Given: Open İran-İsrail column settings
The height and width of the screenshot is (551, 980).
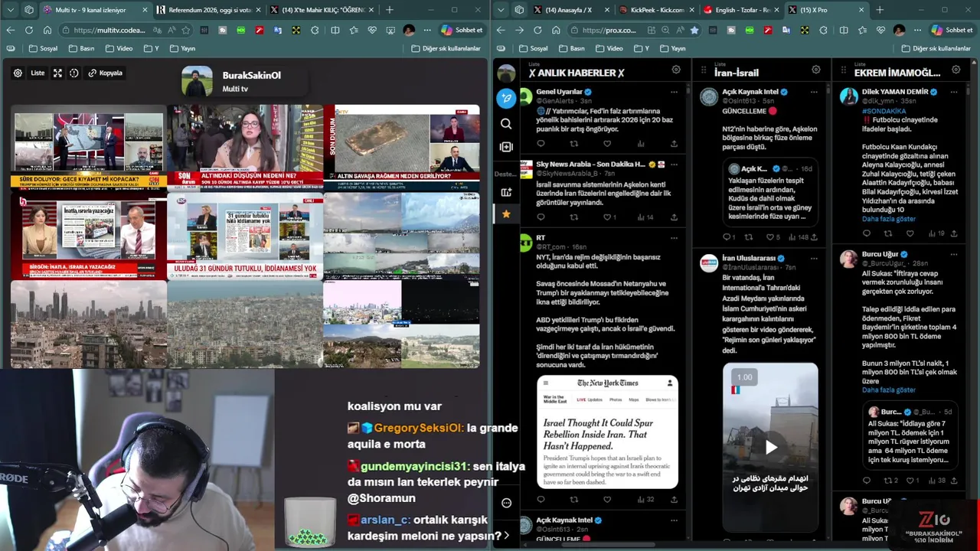Looking at the screenshot, I should click(816, 70).
